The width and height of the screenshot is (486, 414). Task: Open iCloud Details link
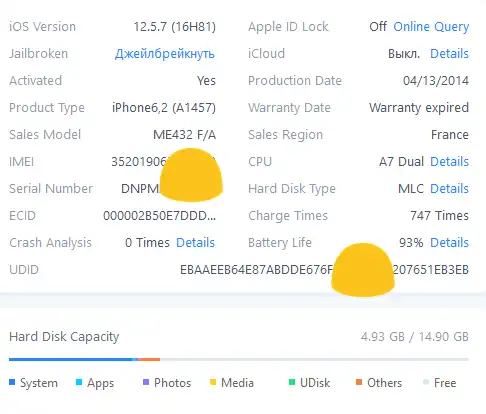pyautogui.click(x=449, y=54)
